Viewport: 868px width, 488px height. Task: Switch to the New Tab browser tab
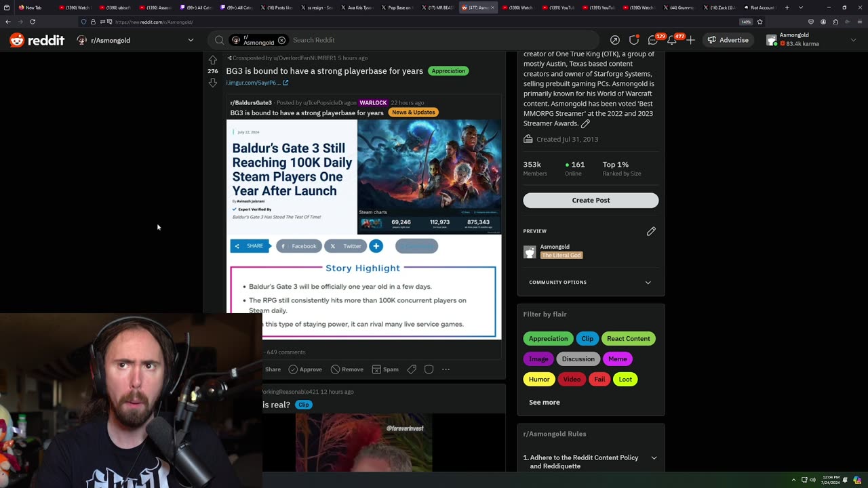(x=33, y=7)
